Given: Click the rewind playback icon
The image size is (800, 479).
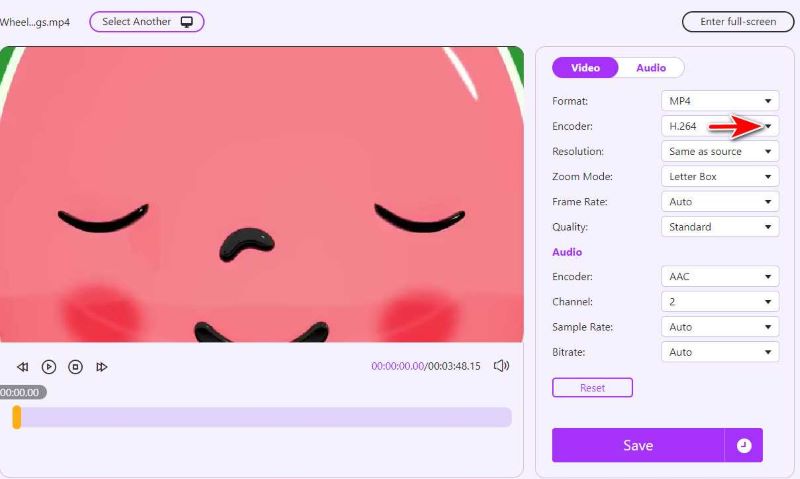Looking at the screenshot, I should click(22, 367).
